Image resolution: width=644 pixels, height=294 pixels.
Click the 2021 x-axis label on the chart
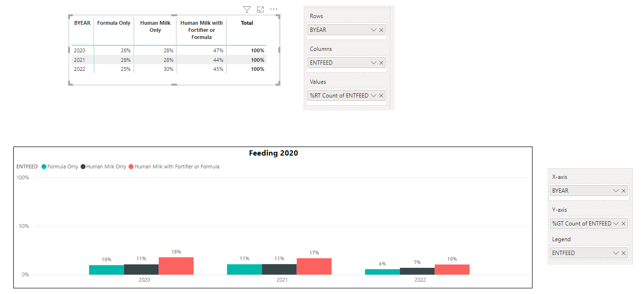[282, 280]
